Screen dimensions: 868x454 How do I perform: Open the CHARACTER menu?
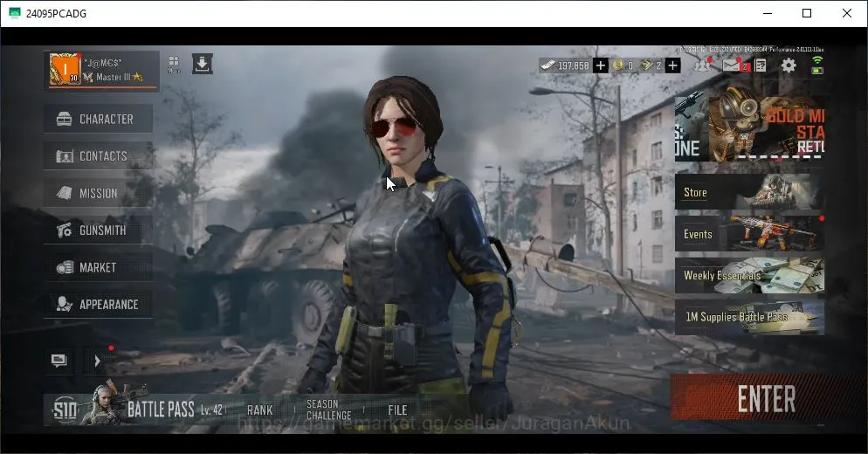(x=98, y=119)
